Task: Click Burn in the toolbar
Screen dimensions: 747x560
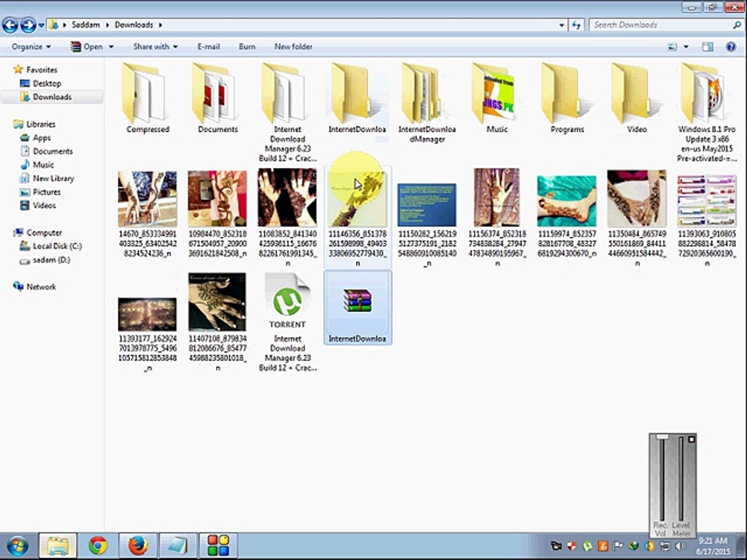Action: click(x=247, y=47)
